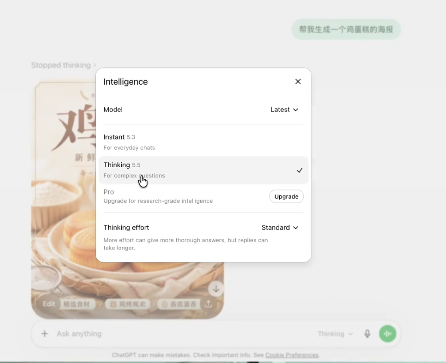Screen dimensions: 446x363
Task: Share the generated poster image
Action: (209, 304)
